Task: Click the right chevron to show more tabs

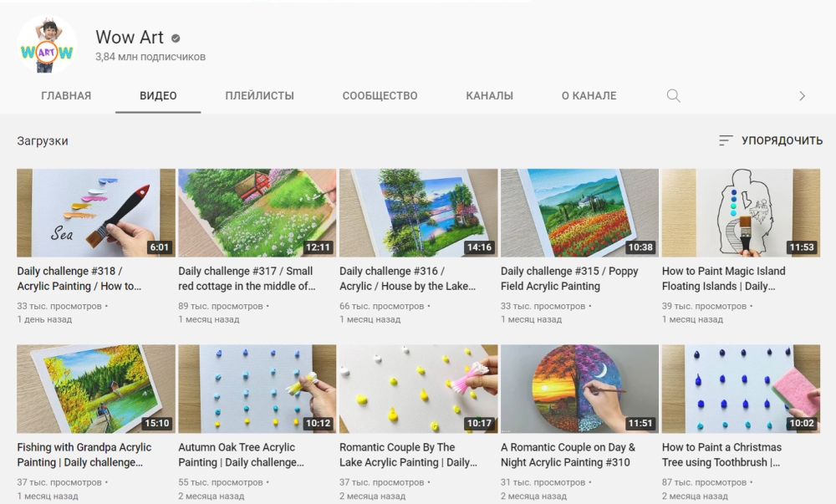Action: click(802, 96)
